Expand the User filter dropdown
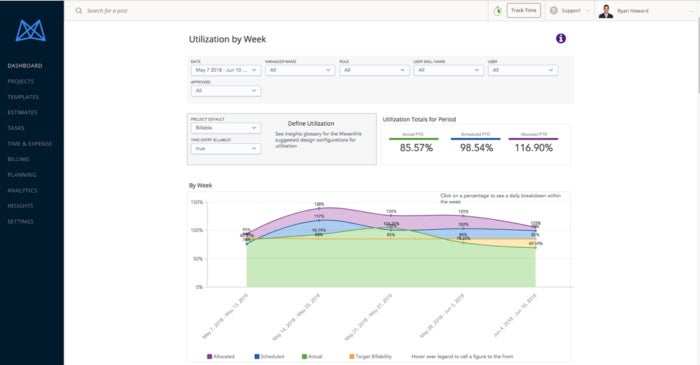The image size is (700, 365). pos(523,70)
